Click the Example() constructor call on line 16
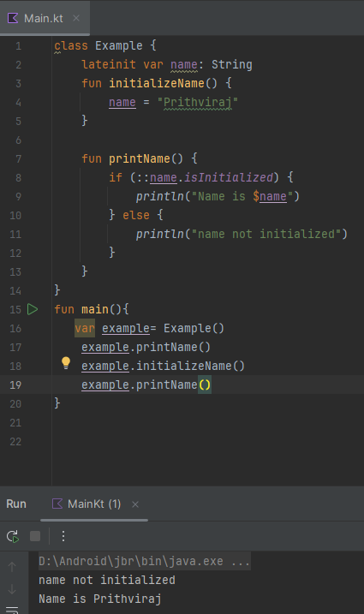This screenshot has height=614, width=364. coord(194,328)
